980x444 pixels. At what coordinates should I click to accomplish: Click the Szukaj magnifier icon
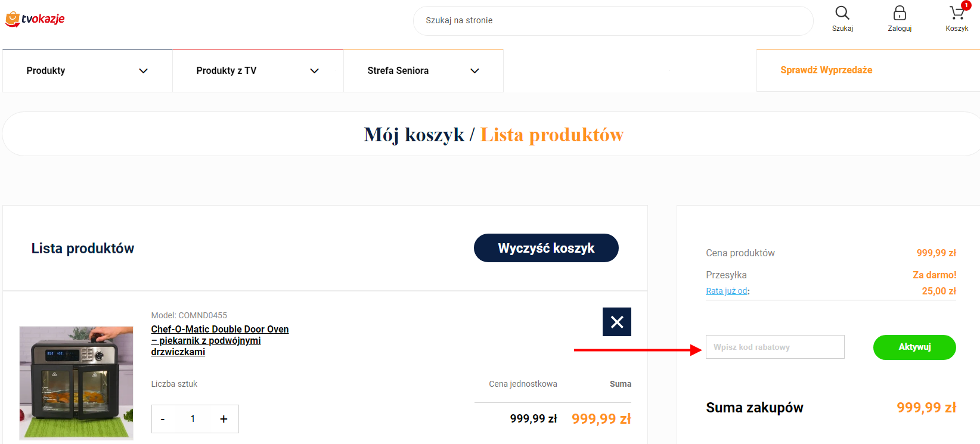click(842, 13)
